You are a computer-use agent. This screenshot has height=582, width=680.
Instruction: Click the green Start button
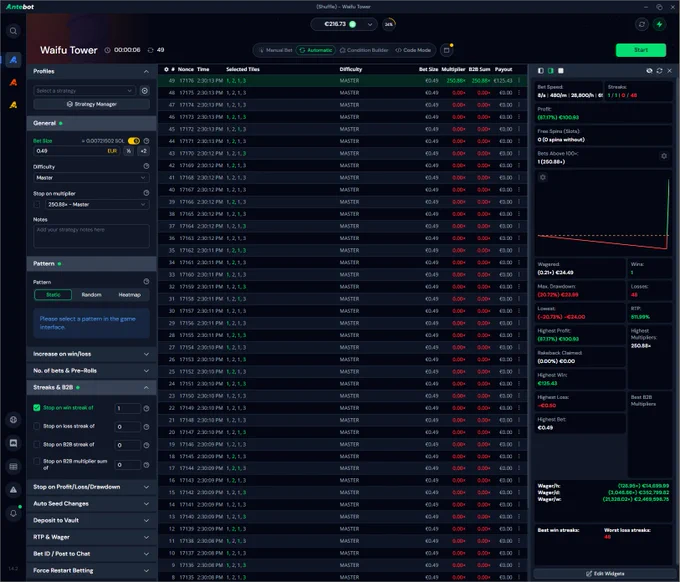click(x=641, y=50)
